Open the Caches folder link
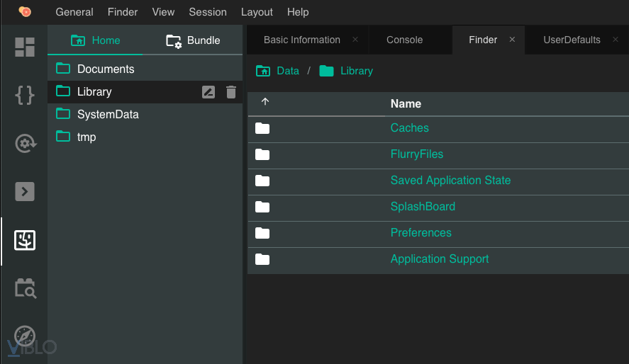This screenshot has height=364, width=629. pyautogui.click(x=409, y=128)
